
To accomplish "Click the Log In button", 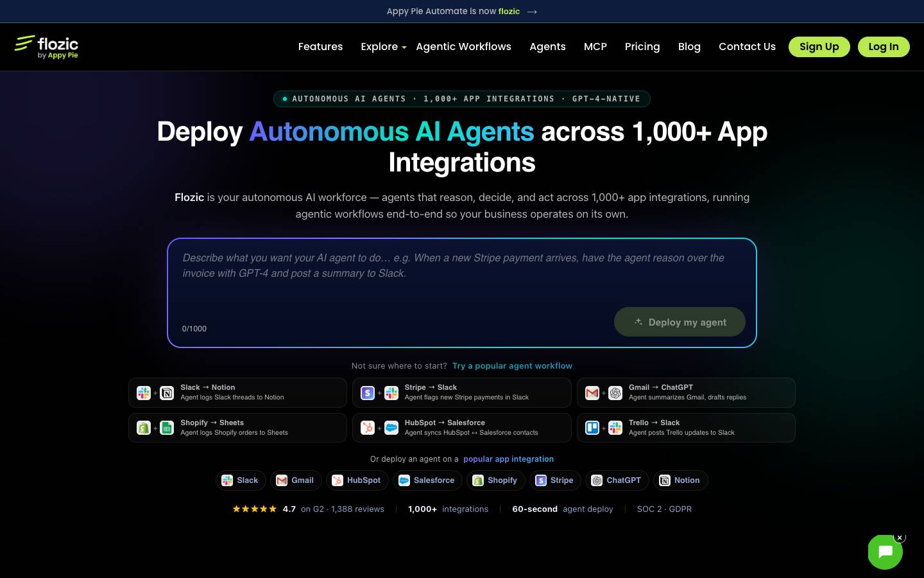I will coord(884,47).
